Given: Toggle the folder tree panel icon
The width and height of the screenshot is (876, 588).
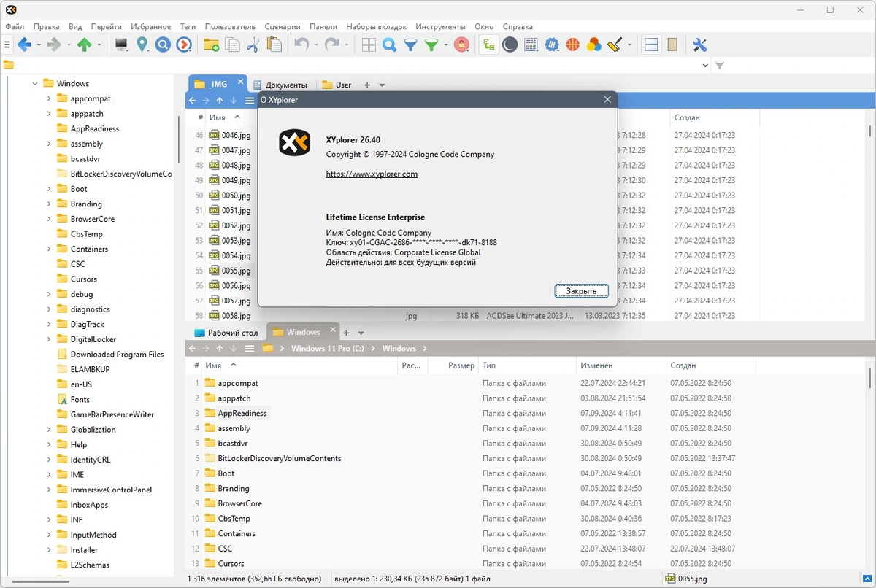Looking at the screenshot, I should [x=488, y=45].
